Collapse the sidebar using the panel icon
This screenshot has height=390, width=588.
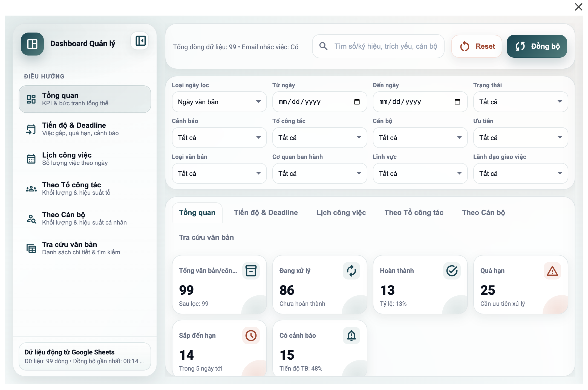pos(140,41)
